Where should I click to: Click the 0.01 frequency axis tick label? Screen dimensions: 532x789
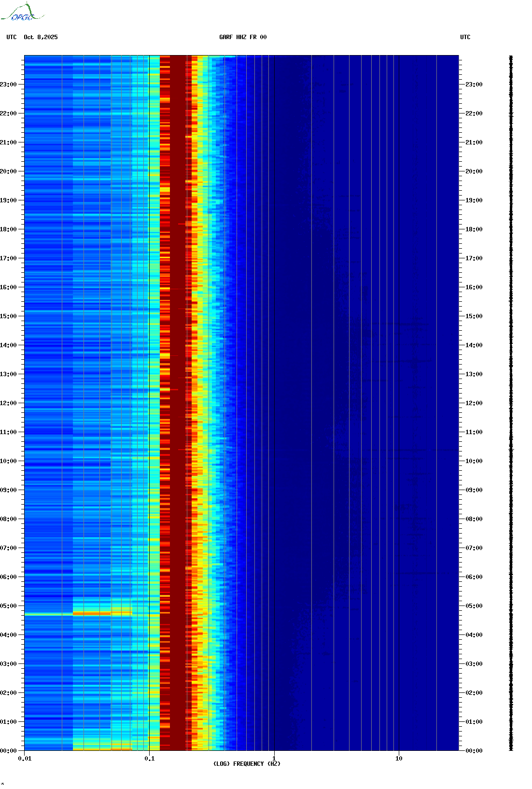click(25, 758)
